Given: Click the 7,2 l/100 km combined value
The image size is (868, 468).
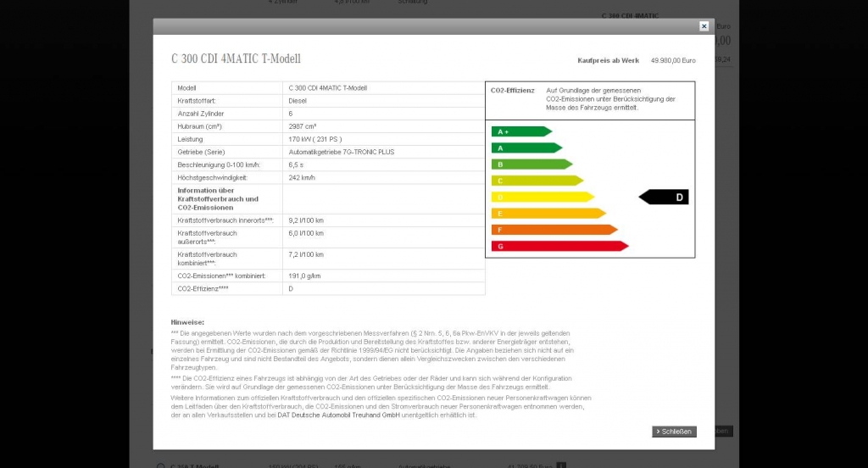Looking at the screenshot, I should click(306, 254).
